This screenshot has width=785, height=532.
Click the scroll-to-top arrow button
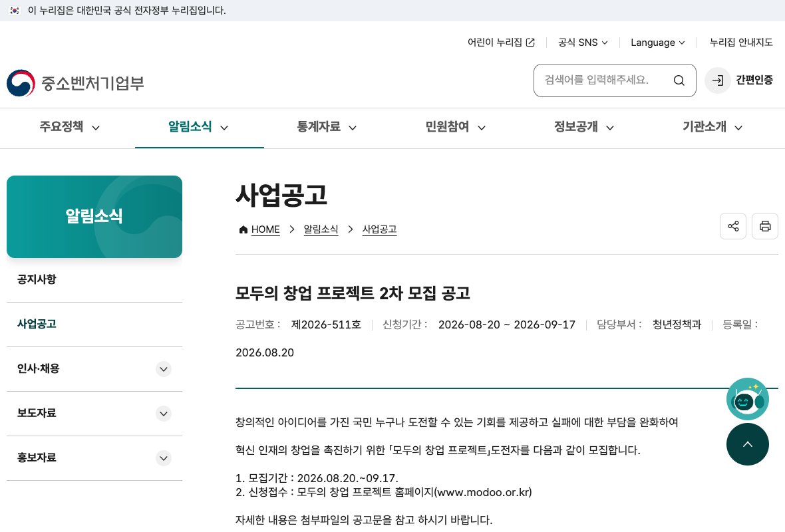pos(748,444)
